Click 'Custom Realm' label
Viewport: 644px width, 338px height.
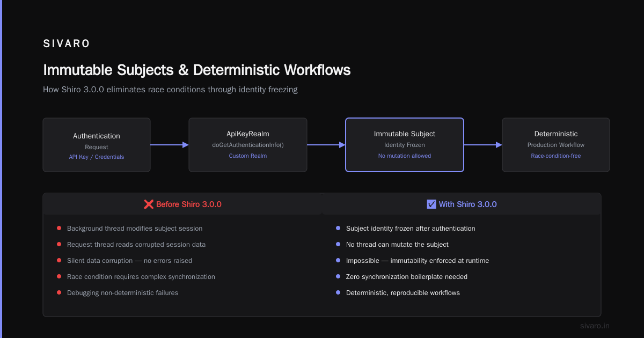pos(248,156)
